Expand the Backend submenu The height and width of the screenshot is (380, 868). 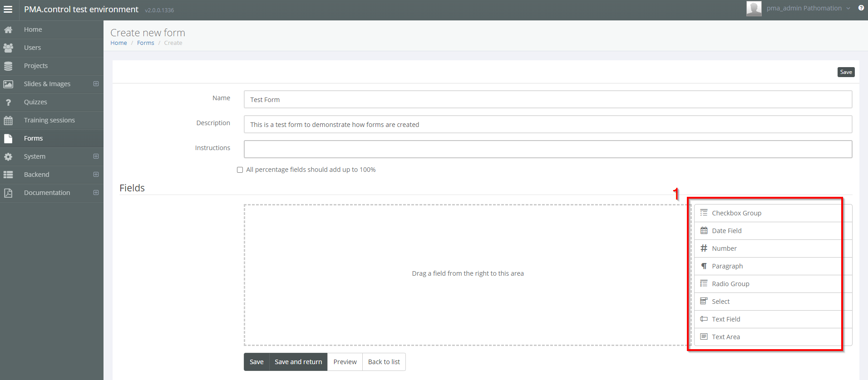pyautogui.click(x=96, y=175)
